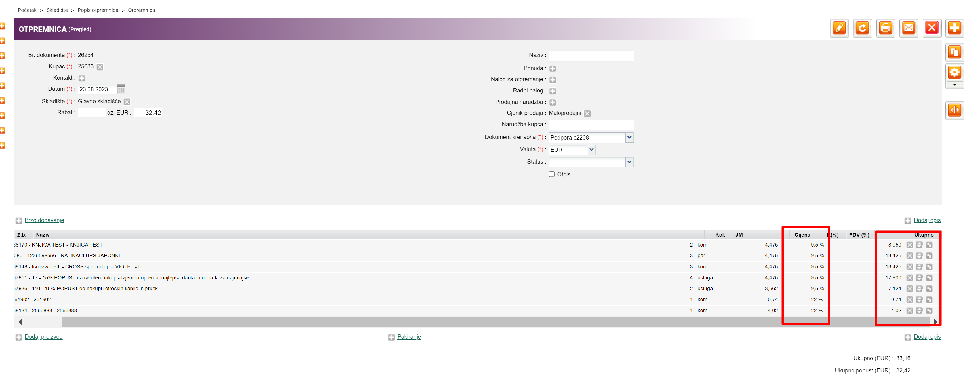
Task: Open the gear settings icon
Action: [x=954, y=72]
